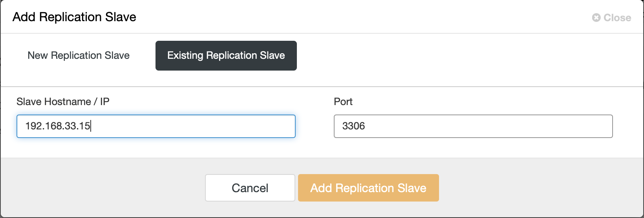Image resolution: width=644 pixels, height=218 pixels.
Task: Click the Port label text
Action: tap(343, 102)
